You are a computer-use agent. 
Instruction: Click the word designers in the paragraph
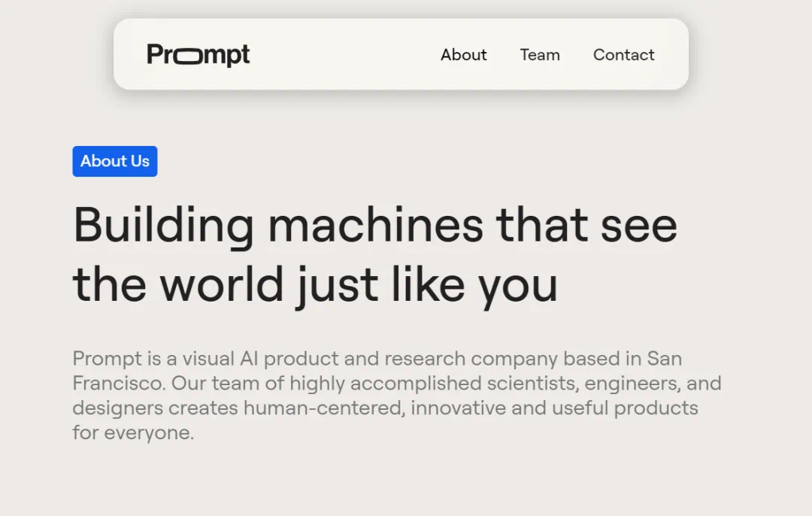click(117, 408)
